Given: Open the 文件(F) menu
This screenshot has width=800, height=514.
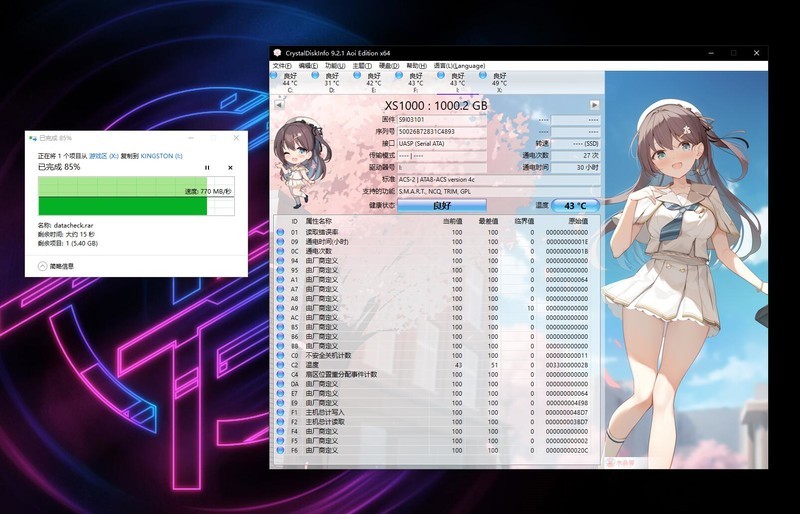Looking at the screenshot, I should coord(282,65).
